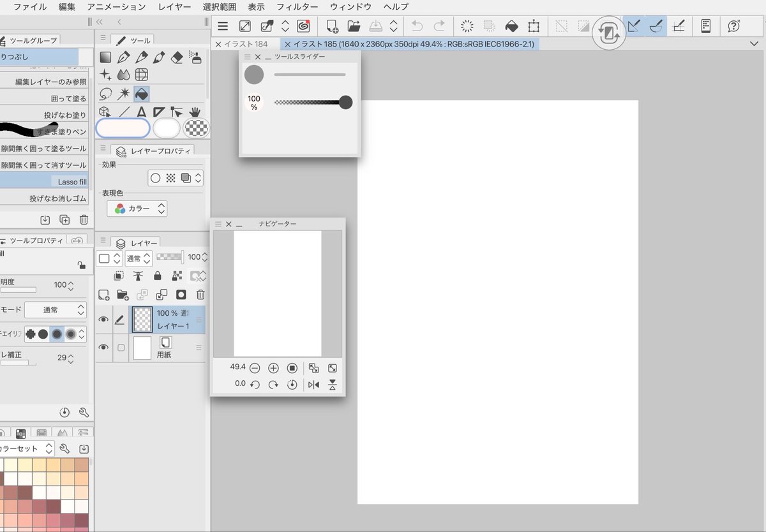Click Navigator flip horizontal icon
This screenshot has height=532, width=766.
coord(313,385)
